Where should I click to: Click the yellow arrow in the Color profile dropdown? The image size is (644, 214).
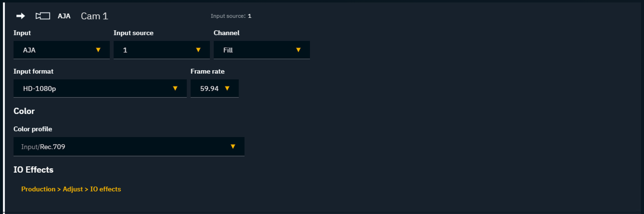pos(233,146)
